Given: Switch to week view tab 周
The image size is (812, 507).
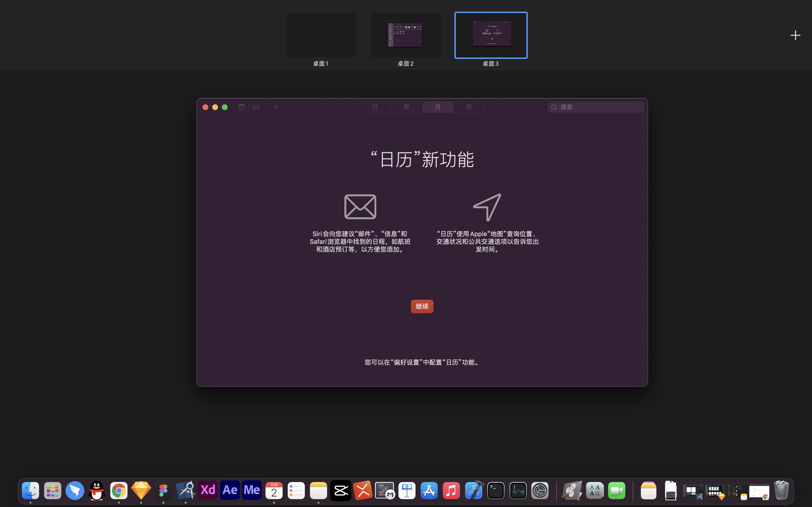Looking at the screenshot, I should pyautogui.click(x=406, y=107).
